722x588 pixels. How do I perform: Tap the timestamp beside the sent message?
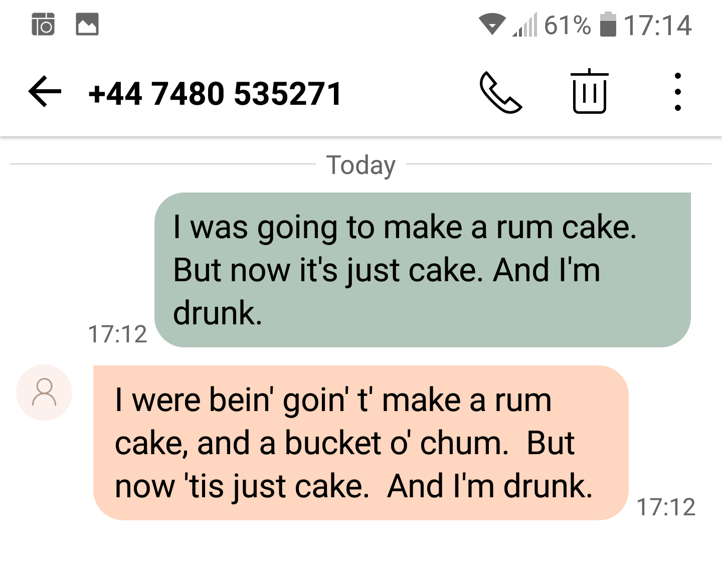tap(117, 334)
